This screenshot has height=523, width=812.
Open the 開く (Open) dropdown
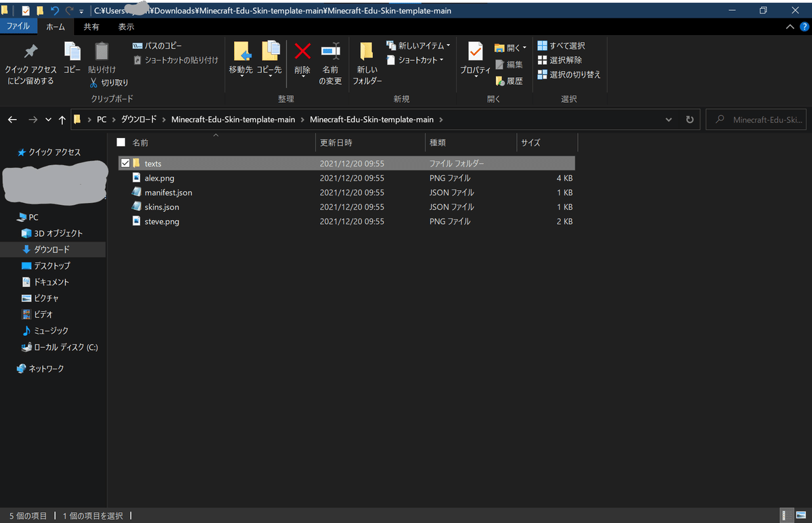pyautogui.click(x=511, y=48)
